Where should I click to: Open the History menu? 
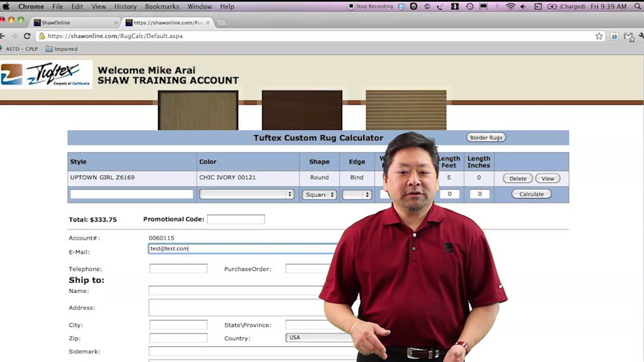tap(125, 7)
